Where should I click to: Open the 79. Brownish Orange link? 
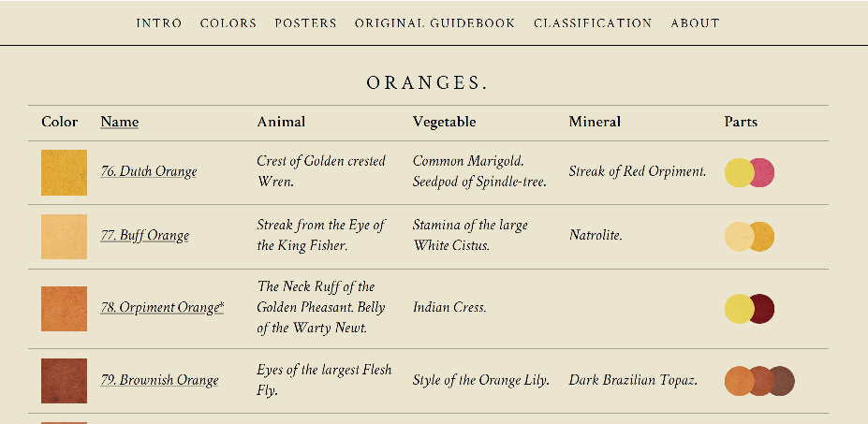[x=159, y=380]
